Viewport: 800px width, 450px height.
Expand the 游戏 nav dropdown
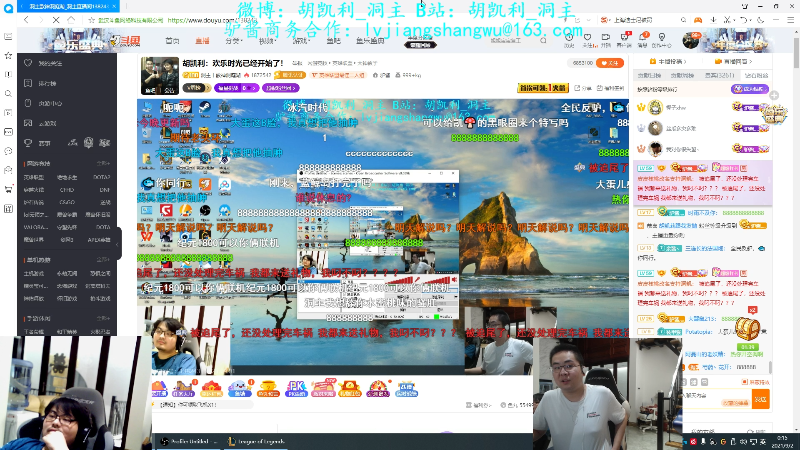coord(301,41)
